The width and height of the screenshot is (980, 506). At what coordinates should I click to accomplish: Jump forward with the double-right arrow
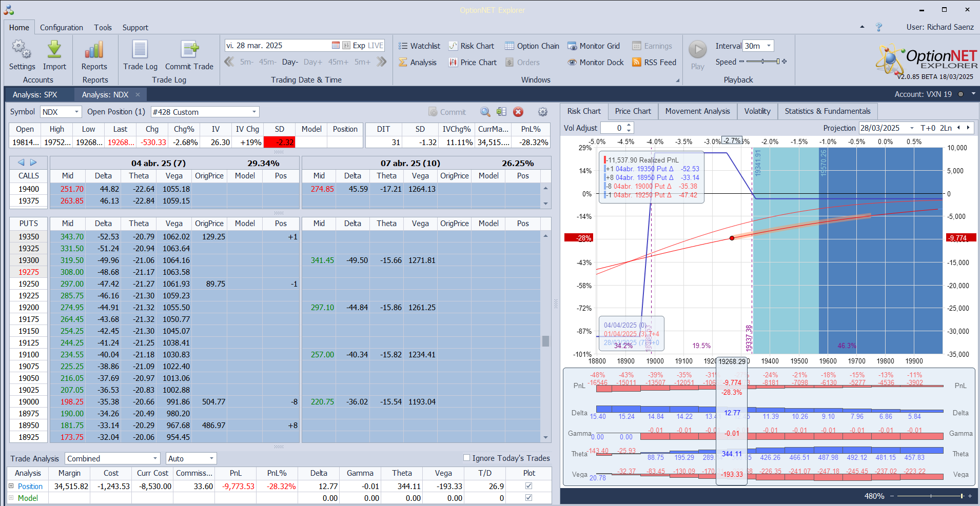(x=381, y=62)
